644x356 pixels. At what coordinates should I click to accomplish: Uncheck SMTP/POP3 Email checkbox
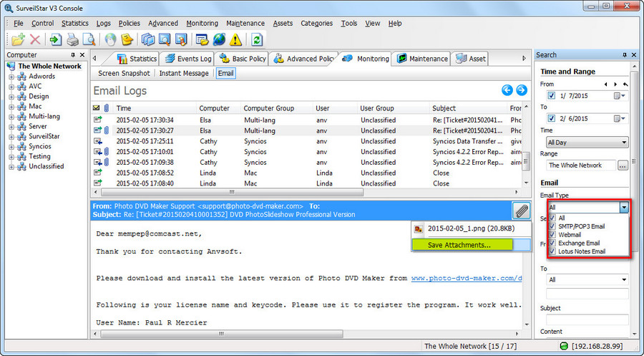tap(552, 226)
